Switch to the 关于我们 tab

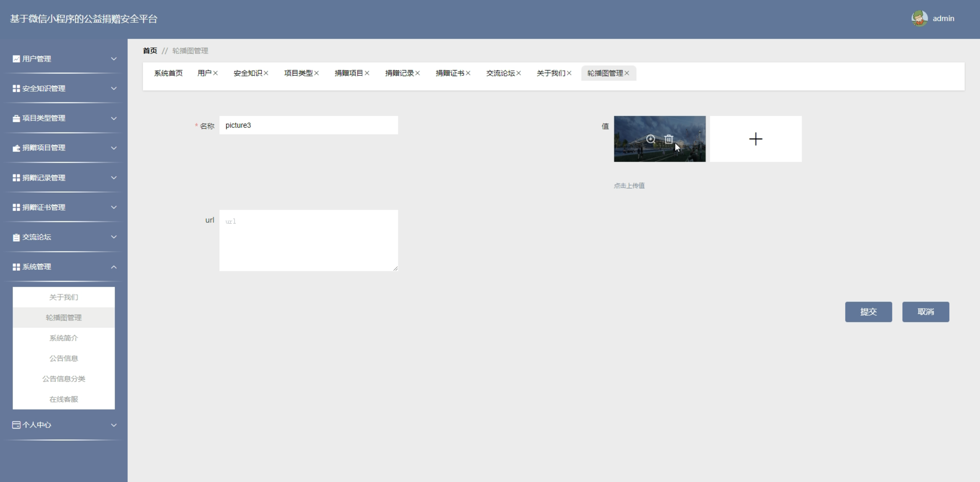(550, 73)
